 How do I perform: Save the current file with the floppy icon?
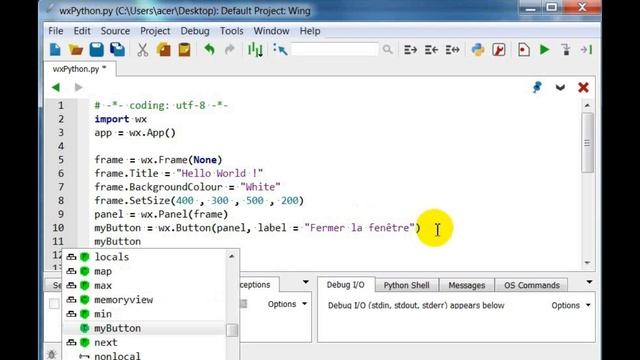pos(96,50)
